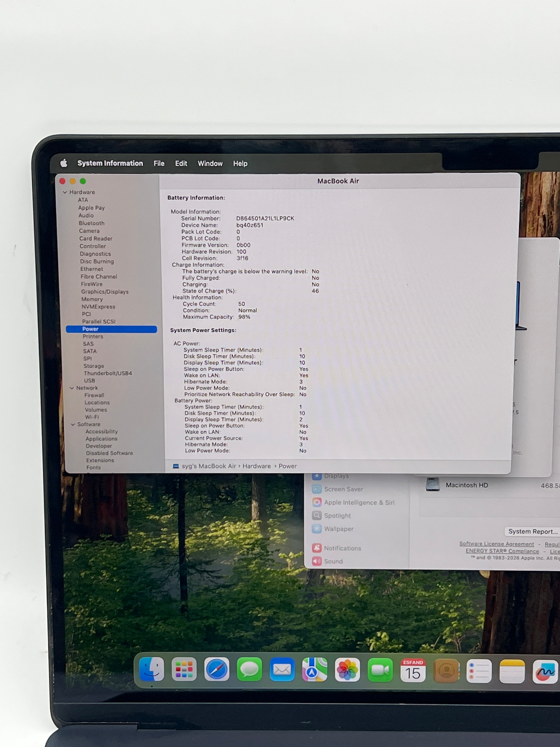The width and height of the screenshot is (560, 747).
Task: Click Power in the bottom path bar
Action: (288, 466)
